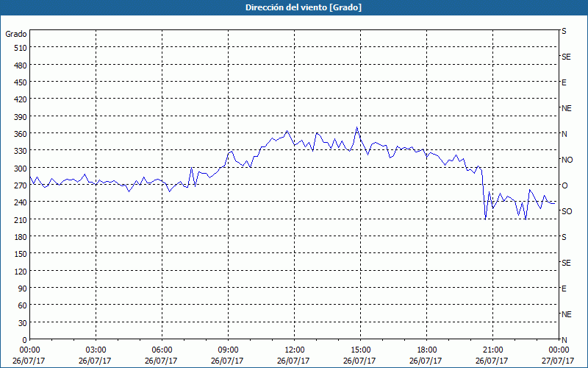The image size is (588, 368).
Task: Select the 60 axis label
Action: (23, 305)
